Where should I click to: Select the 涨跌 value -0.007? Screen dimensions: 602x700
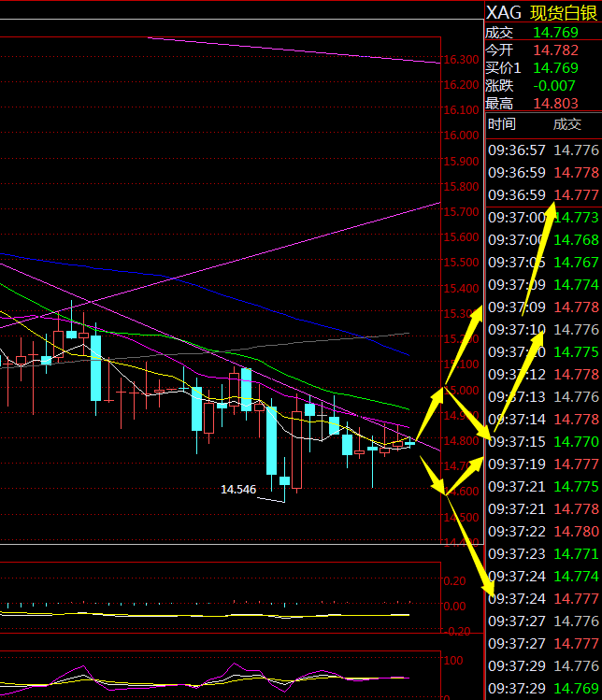click(x=554, y=86)
